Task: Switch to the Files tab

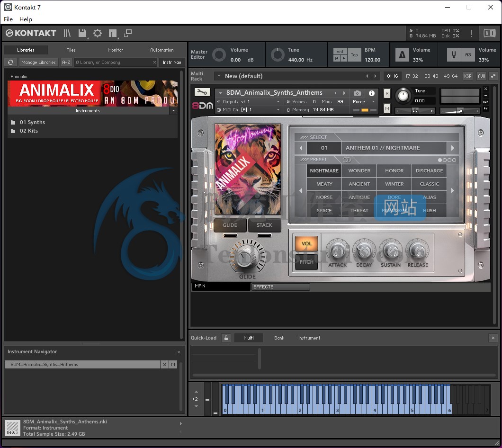Action: [71, 50]
